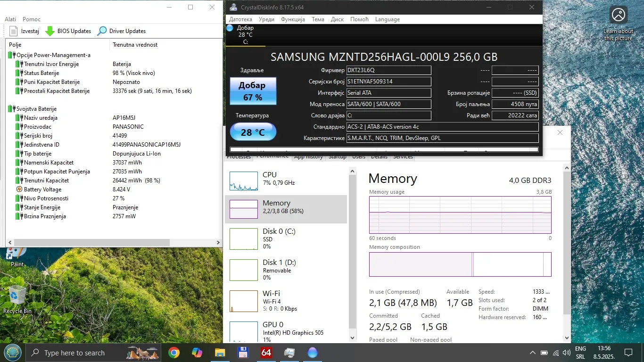The height and width of the screenshot is (362, 644).
Task: Switch to the Startup tab in Task Manager
Action: (338, 156)
